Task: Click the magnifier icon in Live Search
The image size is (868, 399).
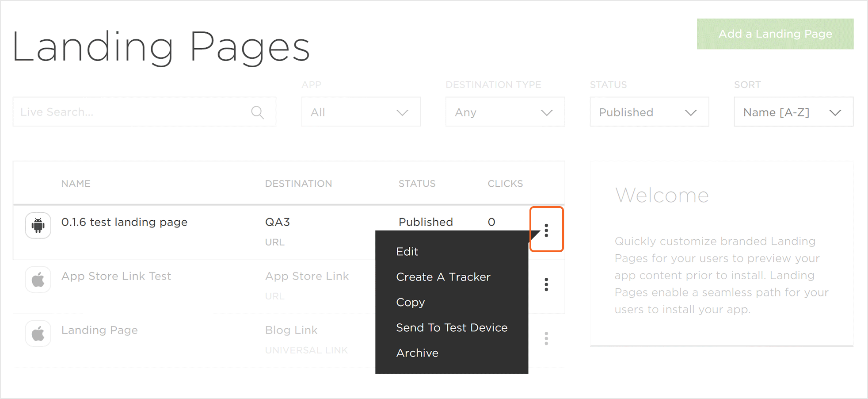Action: click(257, 112)
